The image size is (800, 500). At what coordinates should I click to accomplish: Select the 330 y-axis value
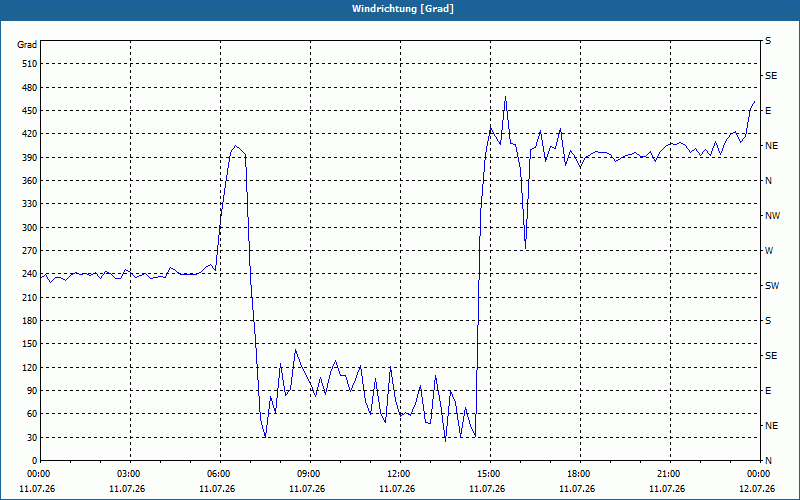(x=30, y=204)
